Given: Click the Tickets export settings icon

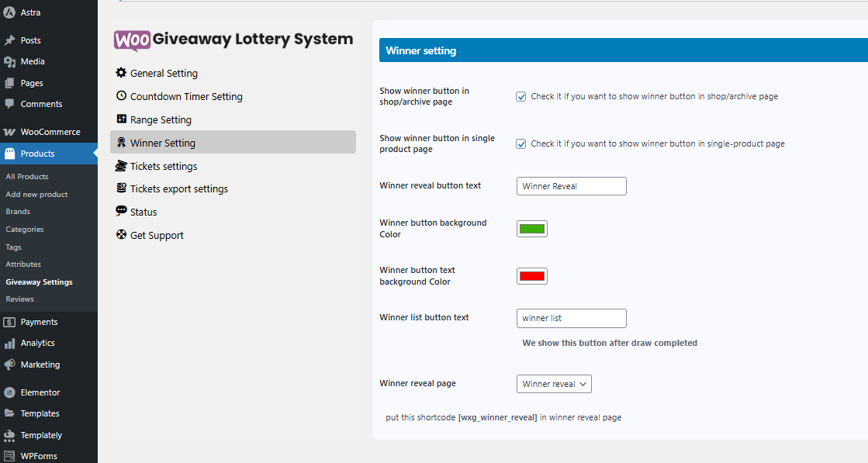Looking at the screenshot, I should 121,188.
